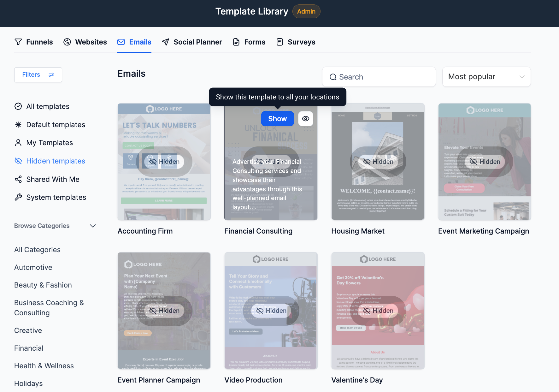Select Hidden templates in sidebar
This screenshot has height=392, width=559.
pyautogui.click(x=50, y=161)
